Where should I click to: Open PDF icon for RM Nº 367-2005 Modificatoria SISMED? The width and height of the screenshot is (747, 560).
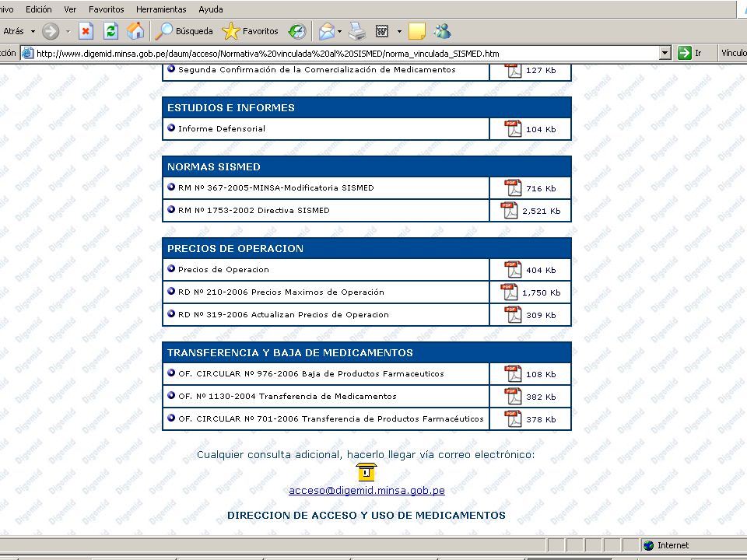[x=513, y=187]
